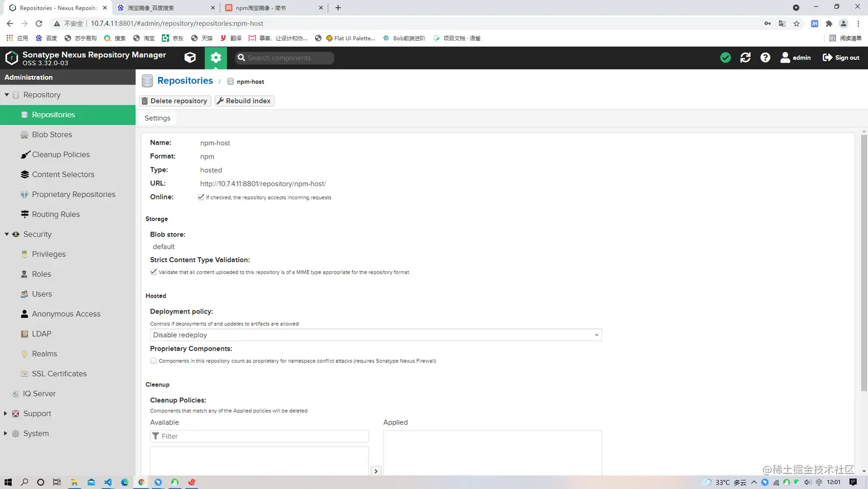Focus the Search components field

[285, 57]
